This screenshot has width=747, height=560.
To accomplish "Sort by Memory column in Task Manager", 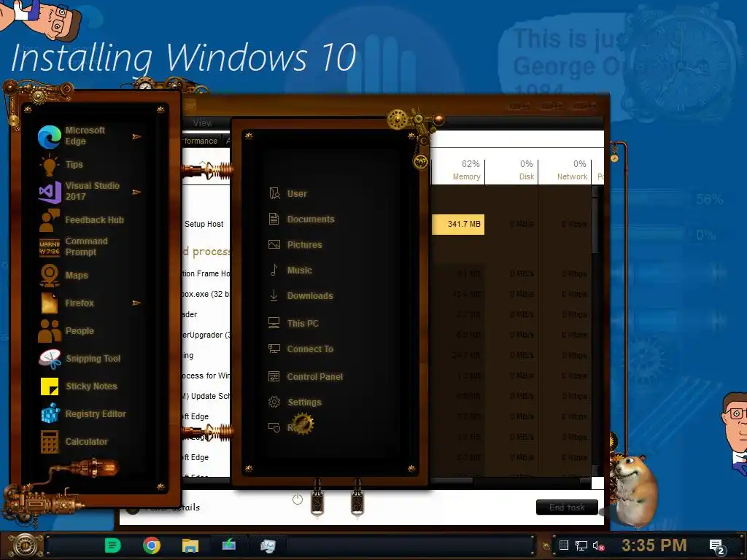I will click(459, 171).
